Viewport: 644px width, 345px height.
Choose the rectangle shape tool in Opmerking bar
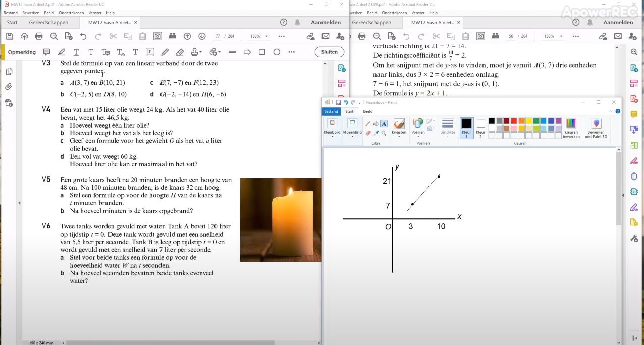pyautogui.click(x=262, y=52)
